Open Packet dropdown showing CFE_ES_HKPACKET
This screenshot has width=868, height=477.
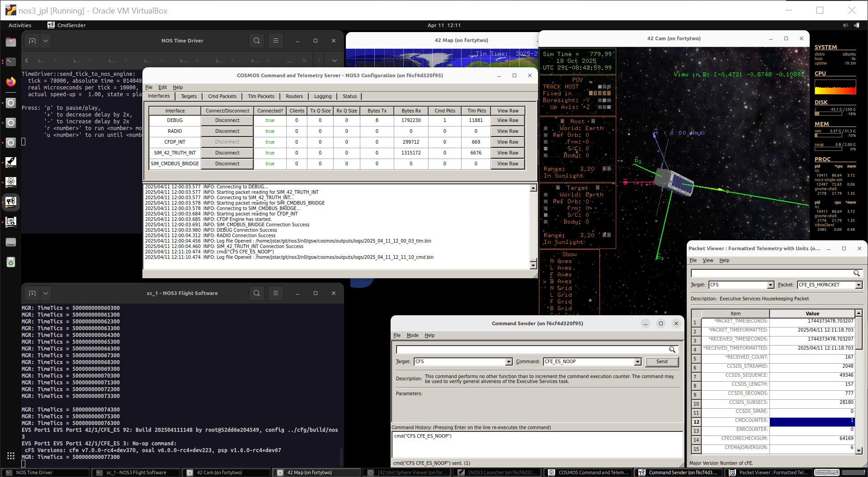(x=859, y=285)
